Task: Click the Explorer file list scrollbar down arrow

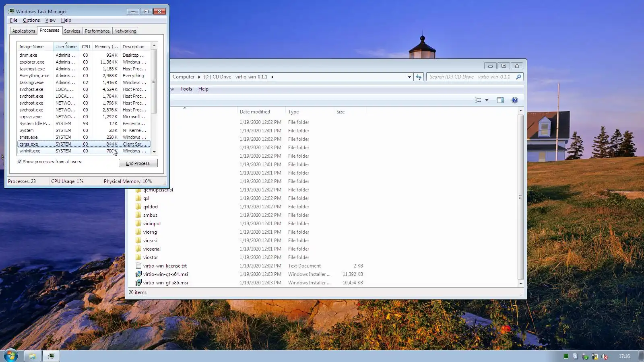Action: click(x=520, y=284)
